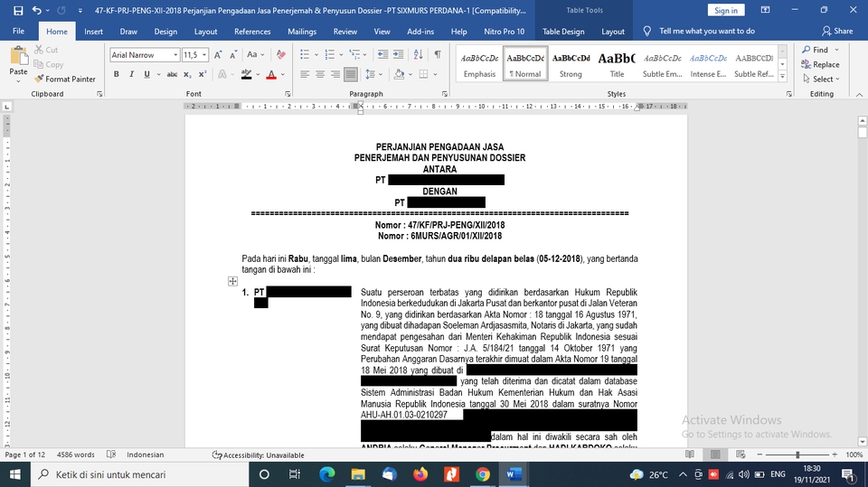
Task: Click the Paste clipboard icon
Action: point(18,55)
